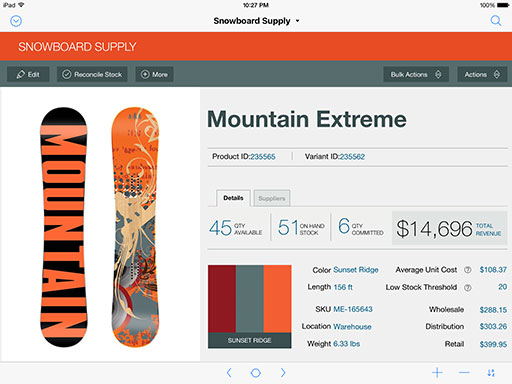Tap the search magnifier icon

496,21
